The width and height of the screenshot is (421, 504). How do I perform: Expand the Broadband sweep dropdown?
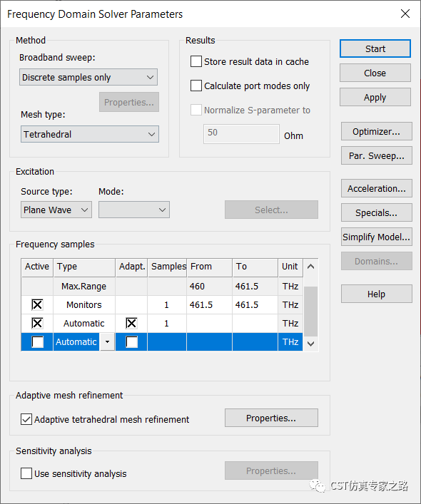[88, 77]
